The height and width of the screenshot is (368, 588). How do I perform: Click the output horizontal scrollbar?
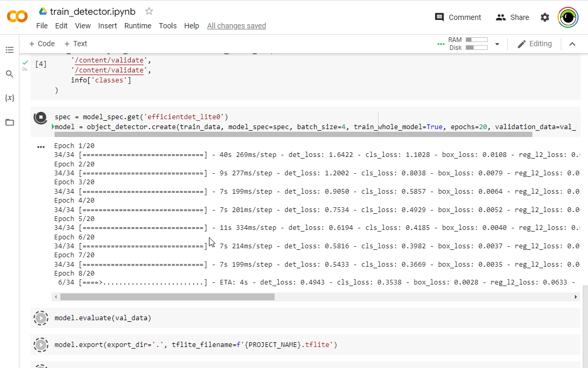point(167,297)
